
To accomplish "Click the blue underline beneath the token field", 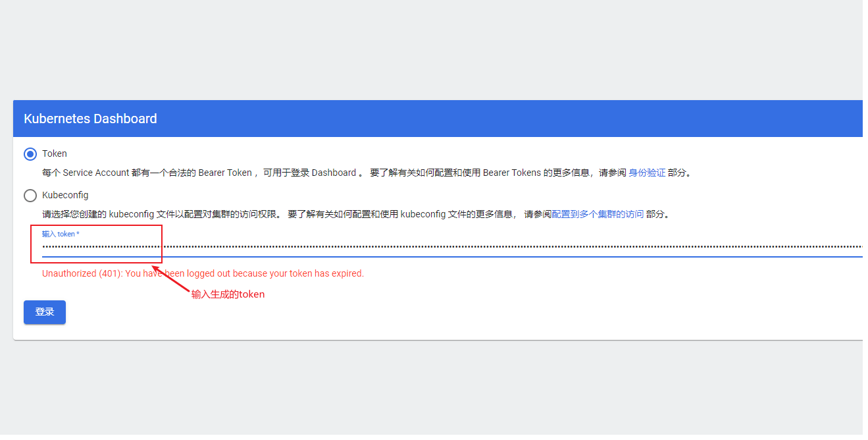I will pyautogui.click(x=452, y=256).
